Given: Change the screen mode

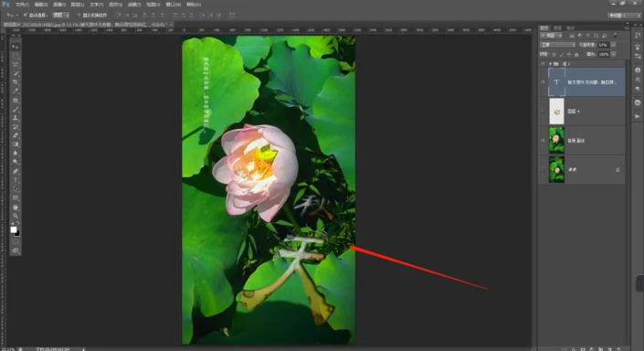Looking at the screenshot, I should click(16, 250).
